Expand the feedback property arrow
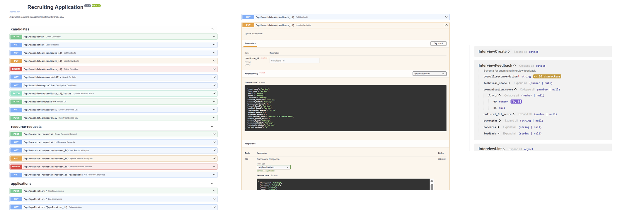644x219 pixels. [498, 134]
